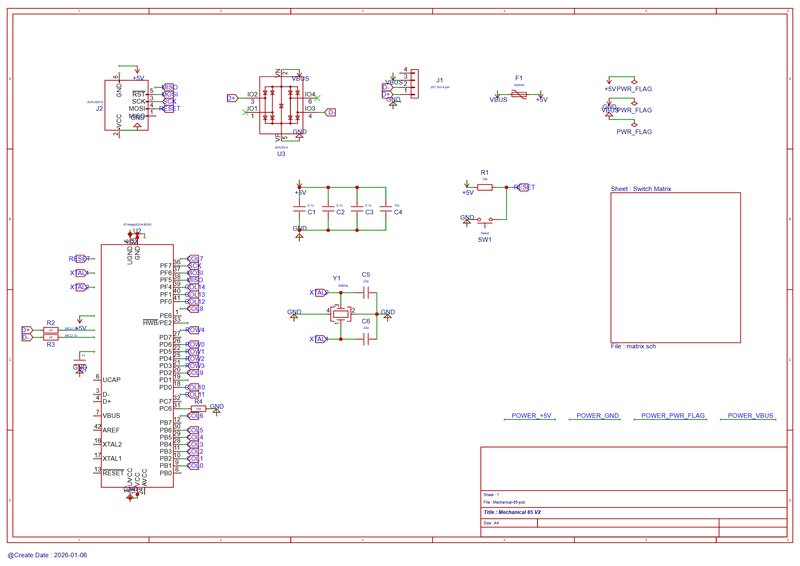Image resolution: width=800 pixels, height=566 pixels.
Task: Select the POWER_+5V label
Action: 531,415
